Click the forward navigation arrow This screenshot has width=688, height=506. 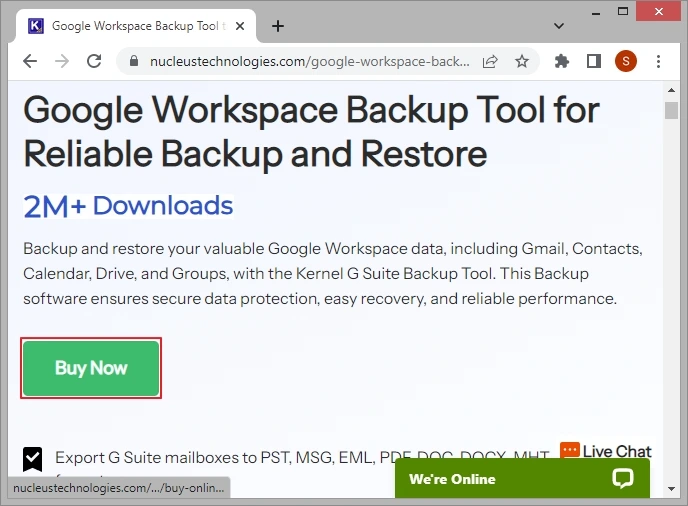point(62,61)
